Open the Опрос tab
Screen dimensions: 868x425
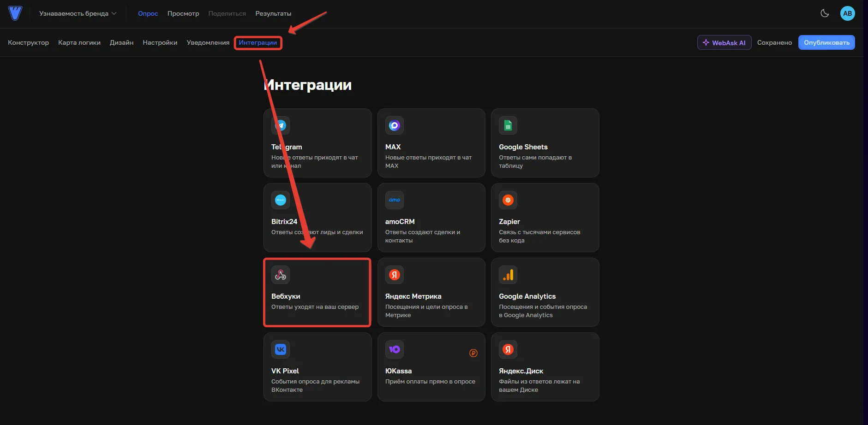(x=148, y=13)
